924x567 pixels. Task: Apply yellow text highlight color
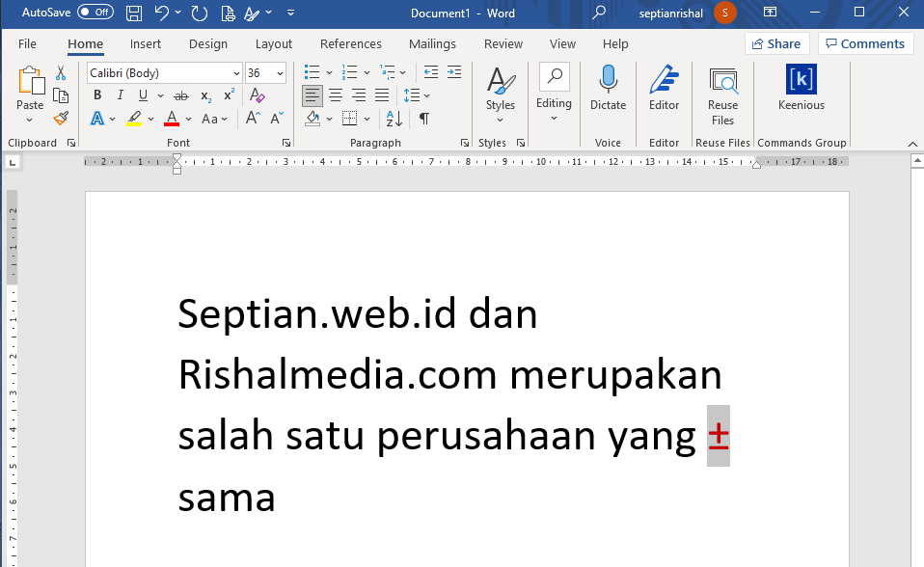pos(134,119)
